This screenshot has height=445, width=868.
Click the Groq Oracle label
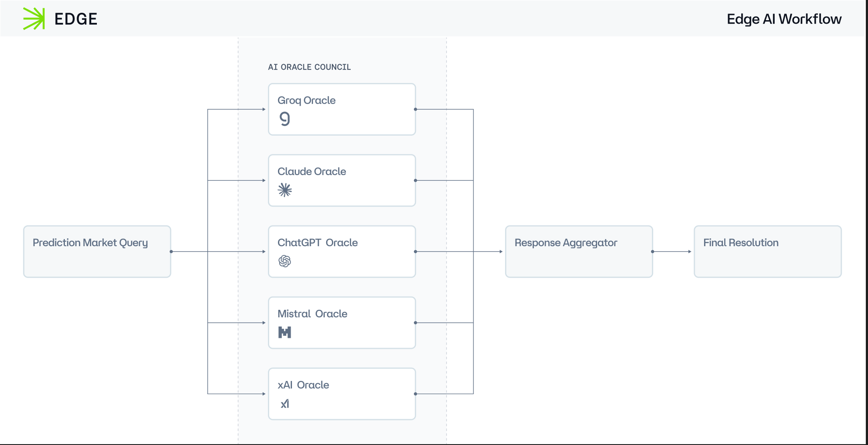click(306, 100)
